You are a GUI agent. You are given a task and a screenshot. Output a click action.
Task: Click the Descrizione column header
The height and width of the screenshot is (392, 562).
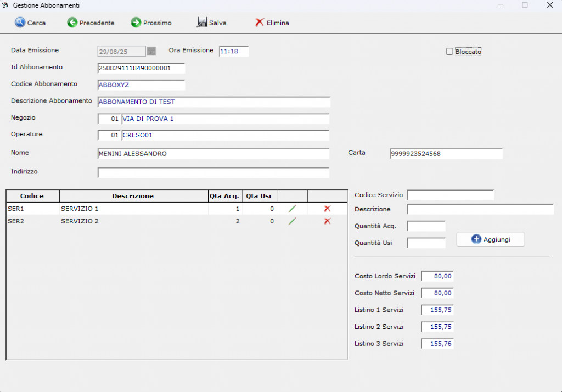coord(133,196)
